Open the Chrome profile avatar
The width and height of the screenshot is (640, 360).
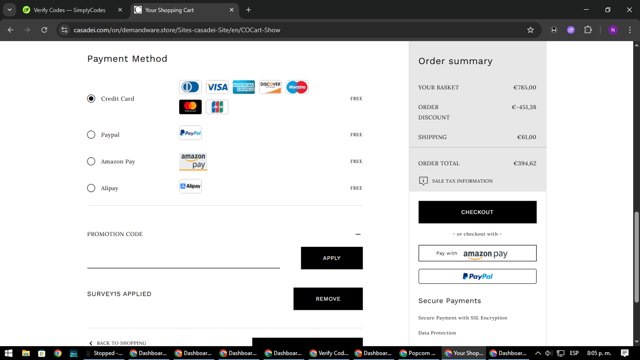click(613, 30)
